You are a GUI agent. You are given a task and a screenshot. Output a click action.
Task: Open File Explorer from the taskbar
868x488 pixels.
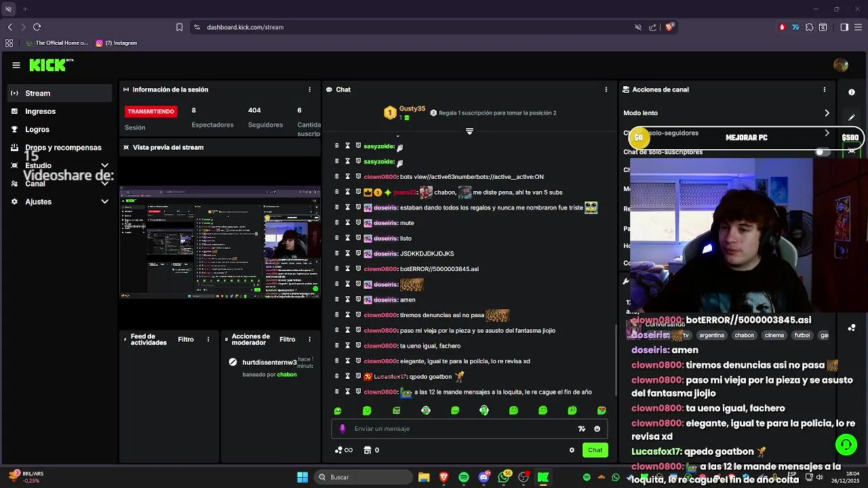coord(424,477)
